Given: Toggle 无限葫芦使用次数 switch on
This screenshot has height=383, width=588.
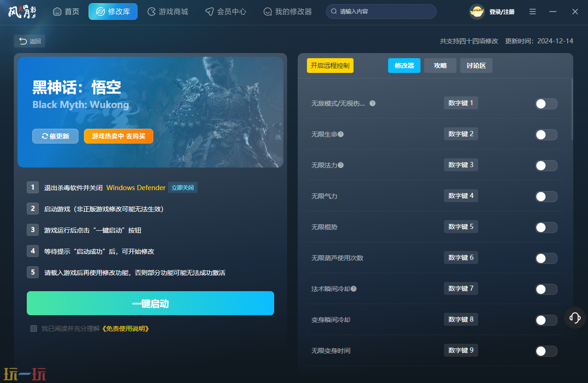Looking at the screenshot, I should tap(546, 258).
